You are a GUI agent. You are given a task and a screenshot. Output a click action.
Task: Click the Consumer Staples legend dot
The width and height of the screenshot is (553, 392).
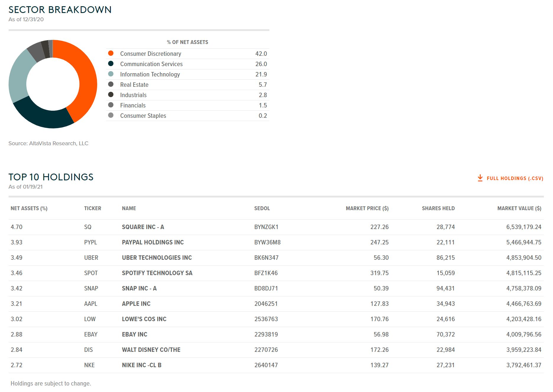pyautogui.click(x=111, y=115)
